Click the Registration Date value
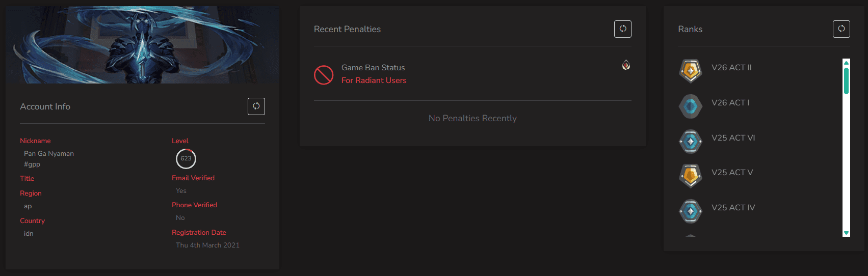Image resolution: width=868 pixels, height=276 pixels. click(207, 245)
